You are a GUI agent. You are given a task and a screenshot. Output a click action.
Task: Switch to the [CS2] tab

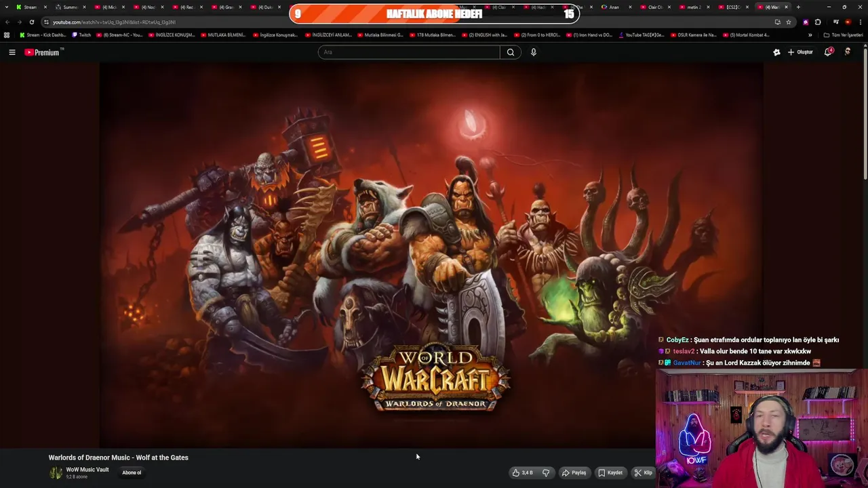[x=732, y=7]
